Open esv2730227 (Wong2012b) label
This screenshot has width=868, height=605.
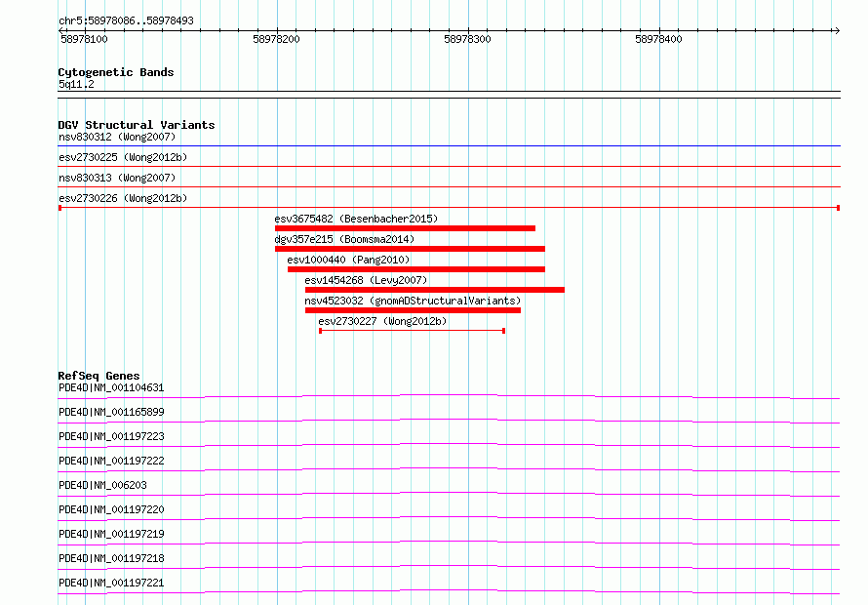[x=382, y=321]
